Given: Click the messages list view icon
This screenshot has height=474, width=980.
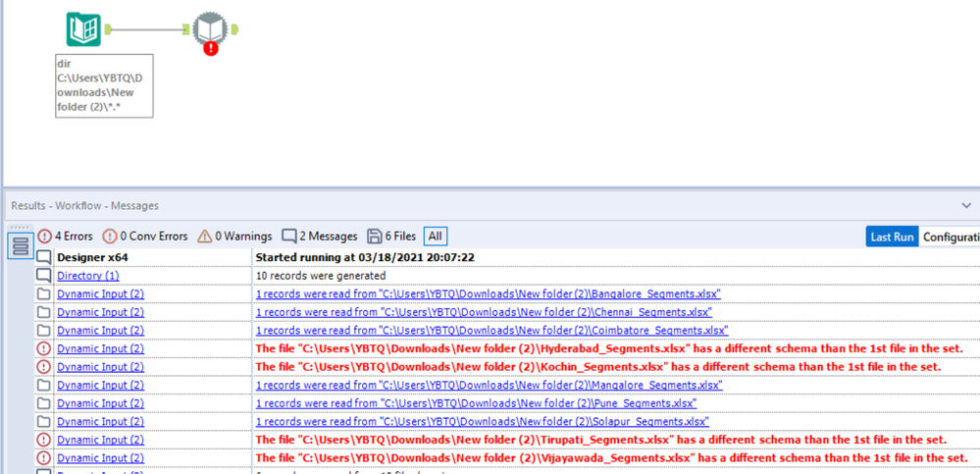Looking at the screenshot, I should [21, 245].
